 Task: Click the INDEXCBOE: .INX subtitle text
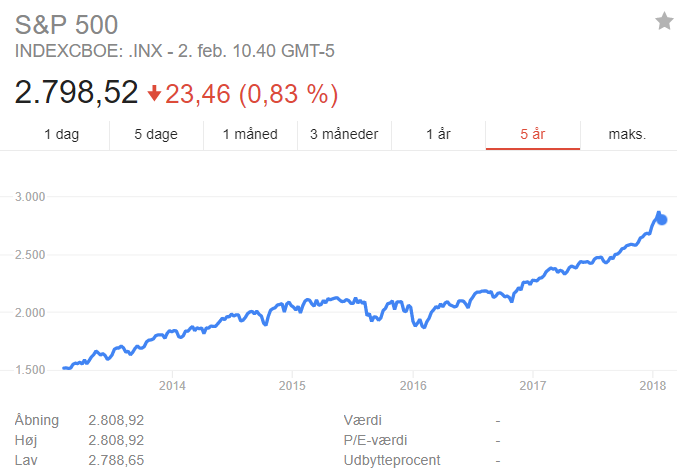[x=83, y=51]
